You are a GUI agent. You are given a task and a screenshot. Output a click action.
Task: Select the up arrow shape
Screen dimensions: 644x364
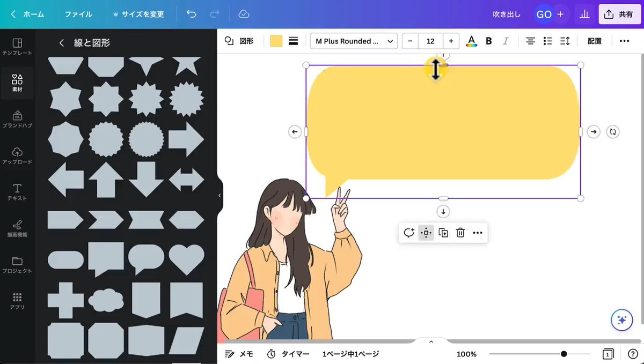[106, 180]
